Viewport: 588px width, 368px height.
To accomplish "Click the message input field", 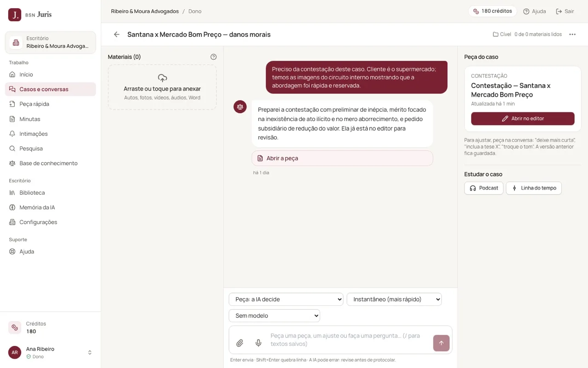I will (x=348, y=340).
